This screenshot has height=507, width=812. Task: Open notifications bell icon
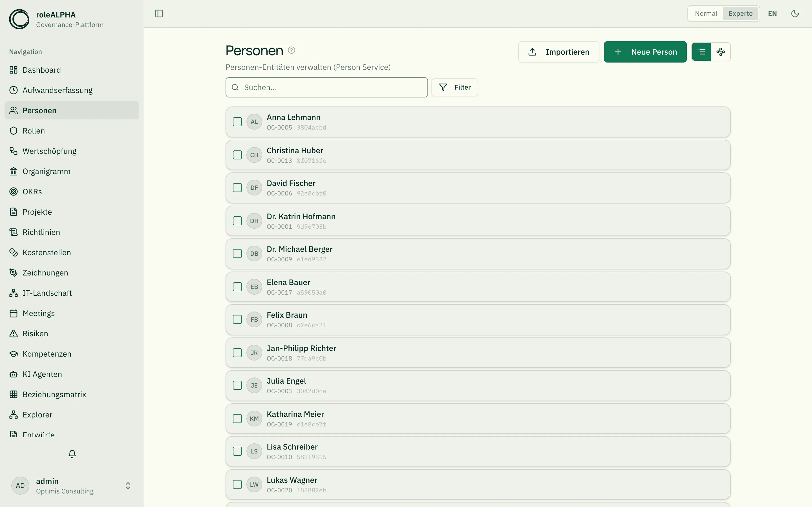click(x=72, y=454)
